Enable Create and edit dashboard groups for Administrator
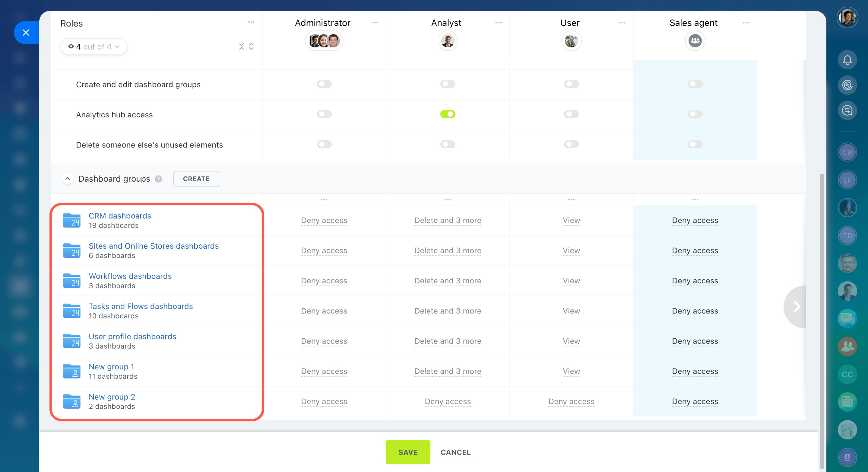This screenshot has height=472, width=868. tap(324, 84)
